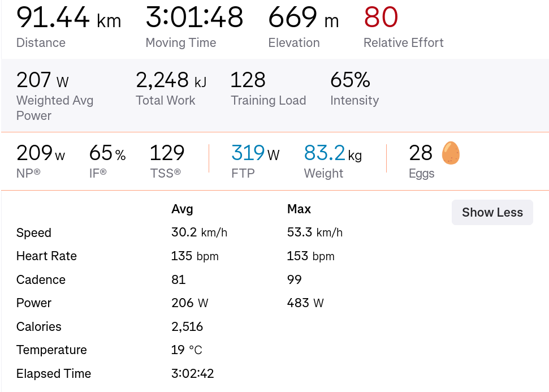
Task: Click the Max column header
Action: (299, 209)
